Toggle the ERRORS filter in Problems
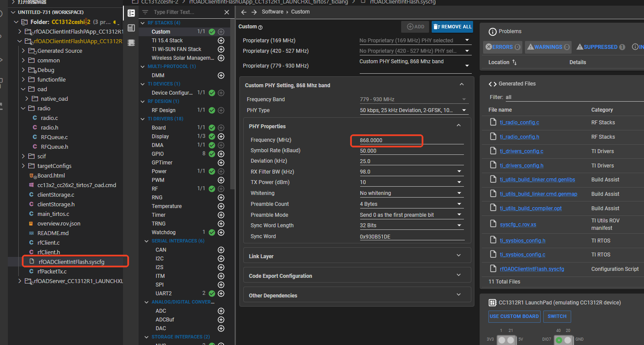This screenshot has width=644, height=345. click(502, 47)
